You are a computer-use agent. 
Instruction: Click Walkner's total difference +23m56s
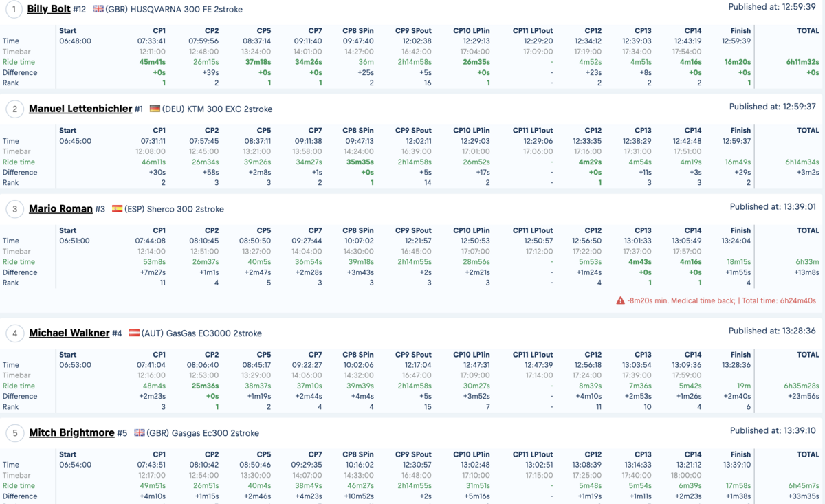click(x=803, y=396)
